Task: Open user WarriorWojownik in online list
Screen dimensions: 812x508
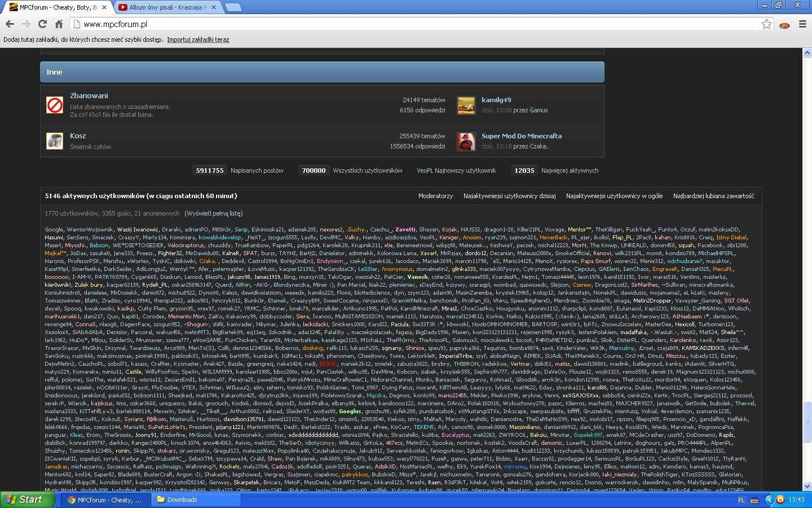Action: click(x=90, y=230)
